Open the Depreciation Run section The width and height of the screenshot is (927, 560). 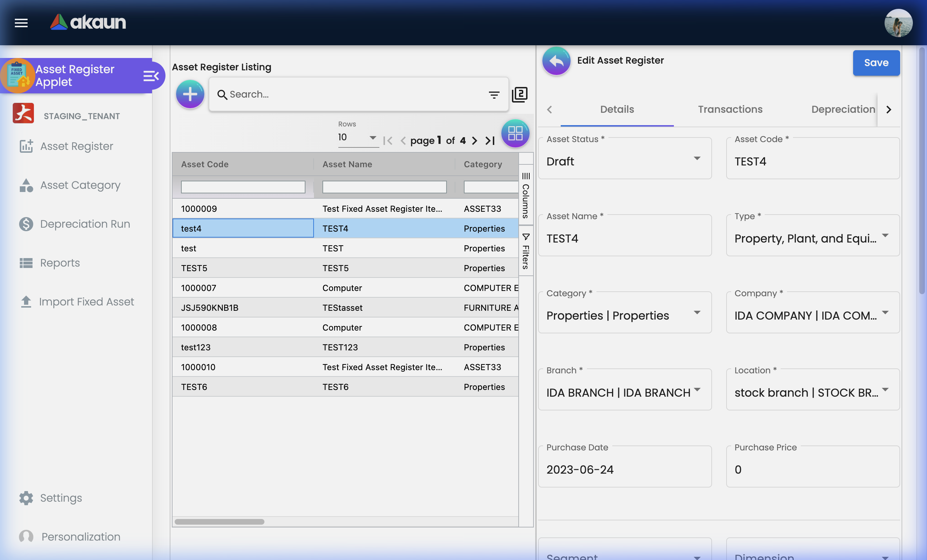click(84, 224)
